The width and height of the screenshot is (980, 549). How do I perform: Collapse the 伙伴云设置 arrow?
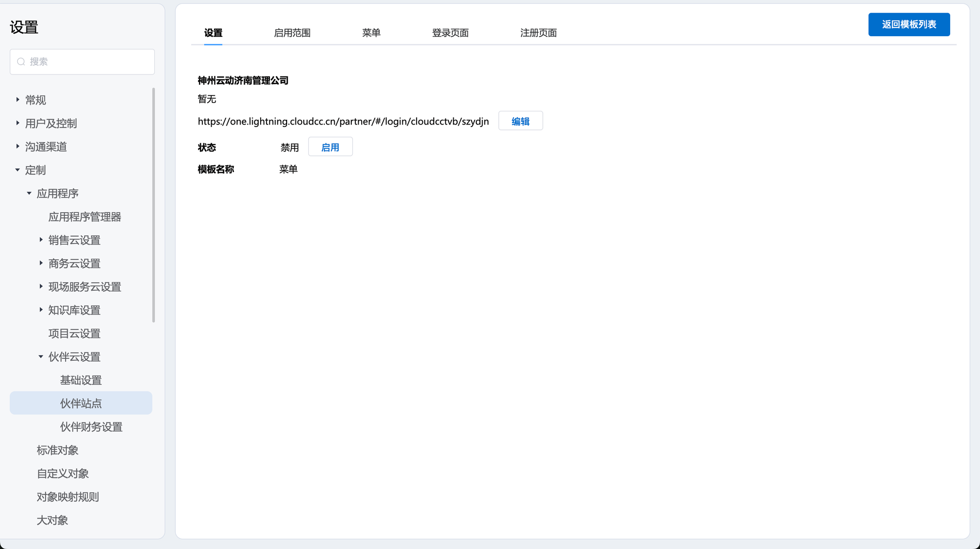point(41,356)
